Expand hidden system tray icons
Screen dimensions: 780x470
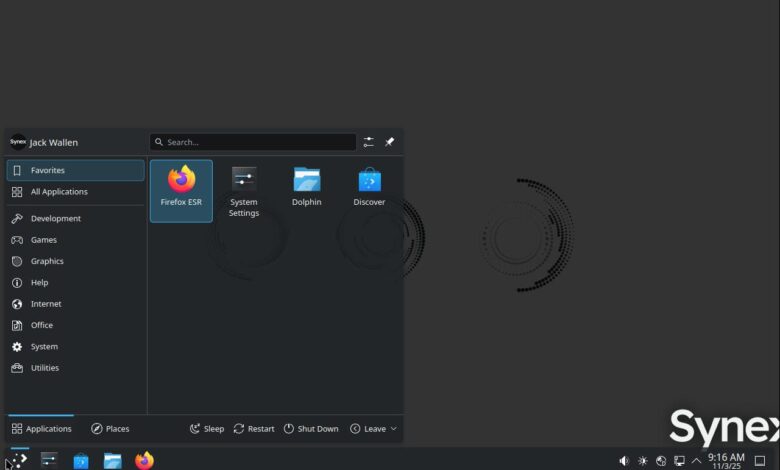pos(696,461)
